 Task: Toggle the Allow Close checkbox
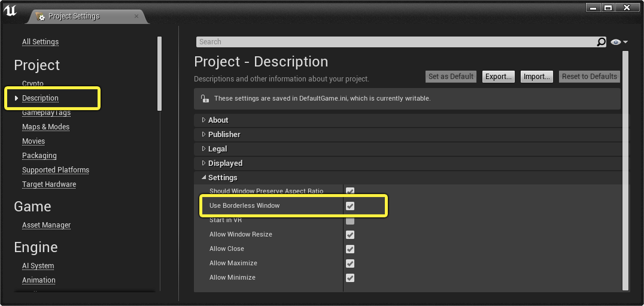350,249
